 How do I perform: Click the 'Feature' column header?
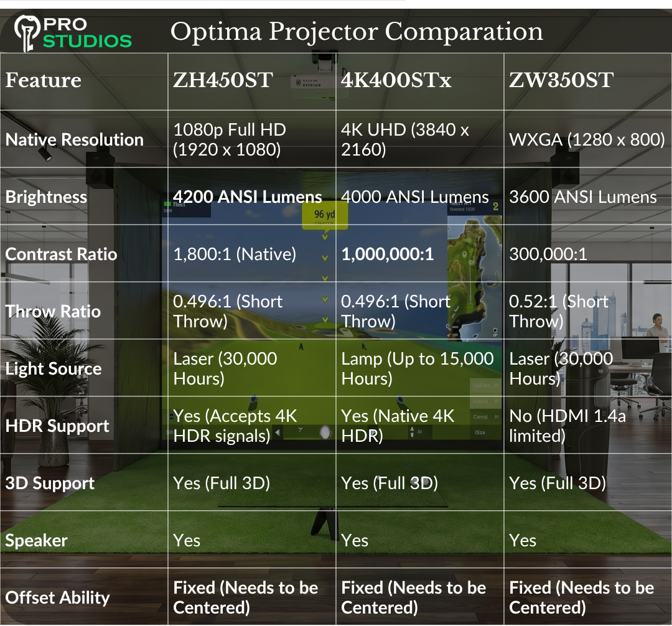(x=44, y=80)
